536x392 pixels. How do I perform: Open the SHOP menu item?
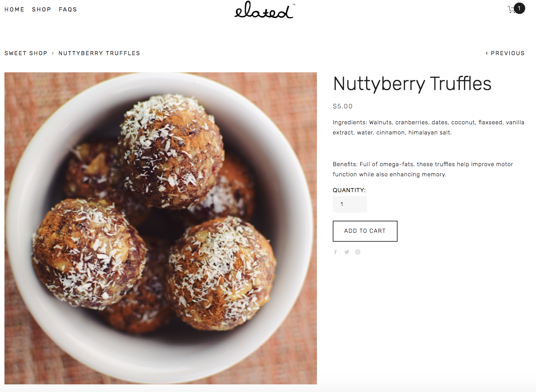42,10
